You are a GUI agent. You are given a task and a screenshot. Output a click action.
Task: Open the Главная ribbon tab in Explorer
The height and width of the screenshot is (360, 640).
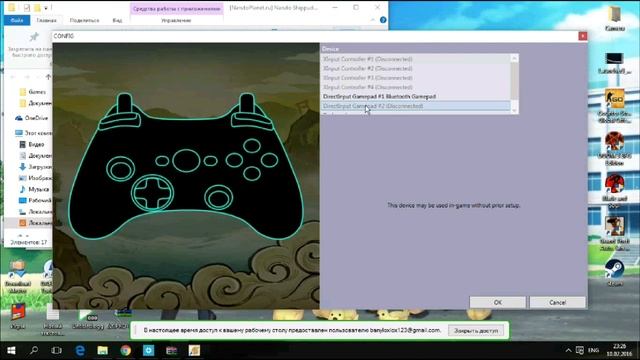tap(46, 20)
